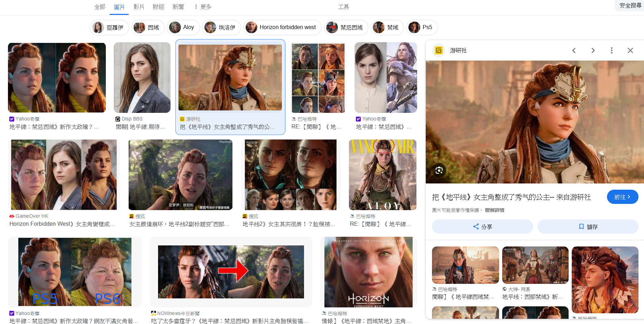Viewport: 644px width, 324px height.
Task: Click the Disp BBS source label
Action: pos(132,119)
